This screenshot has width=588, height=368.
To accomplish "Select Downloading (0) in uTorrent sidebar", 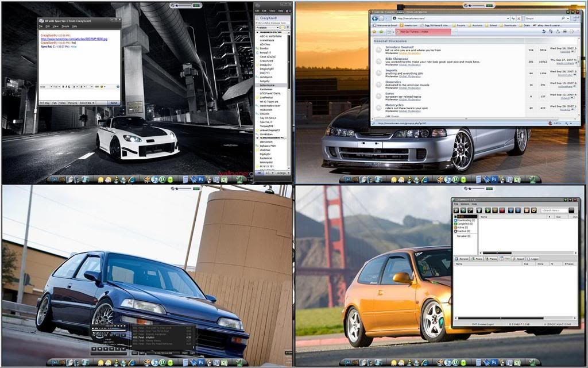I will click(465, 220).
